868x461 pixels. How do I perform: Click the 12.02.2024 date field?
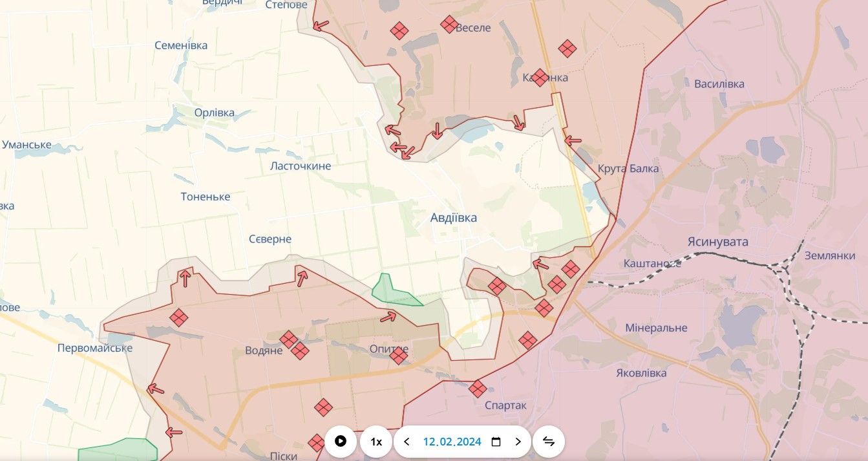452,442
